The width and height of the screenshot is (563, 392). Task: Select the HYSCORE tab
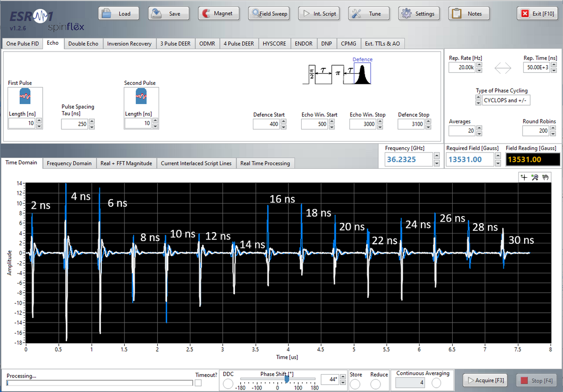point(274,44)
